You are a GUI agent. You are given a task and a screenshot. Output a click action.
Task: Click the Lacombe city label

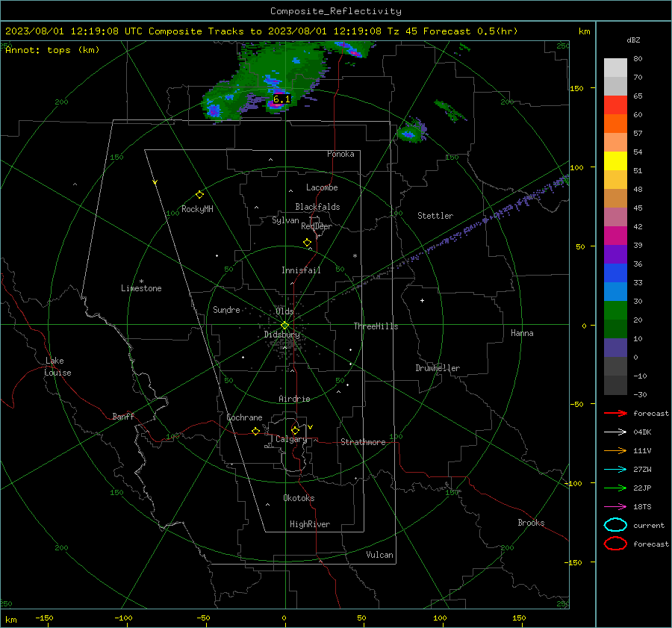[322, 187]
